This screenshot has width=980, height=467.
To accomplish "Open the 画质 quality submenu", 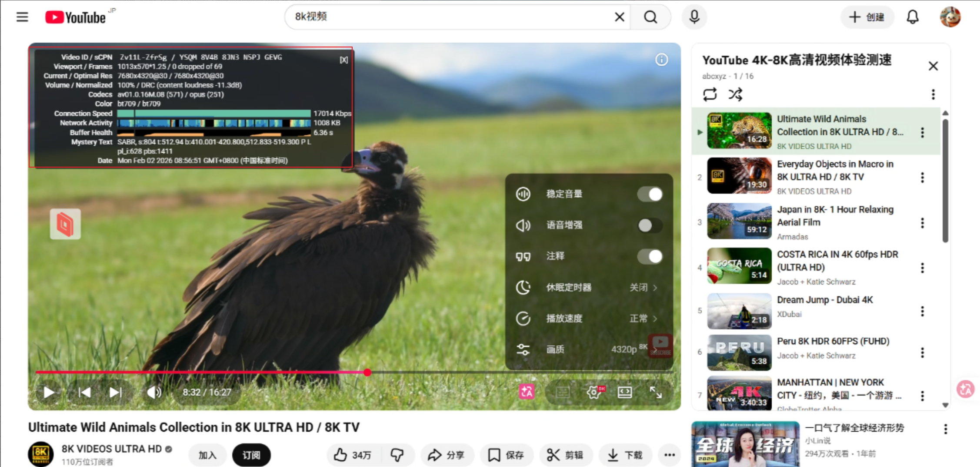I will pos(589,349).
